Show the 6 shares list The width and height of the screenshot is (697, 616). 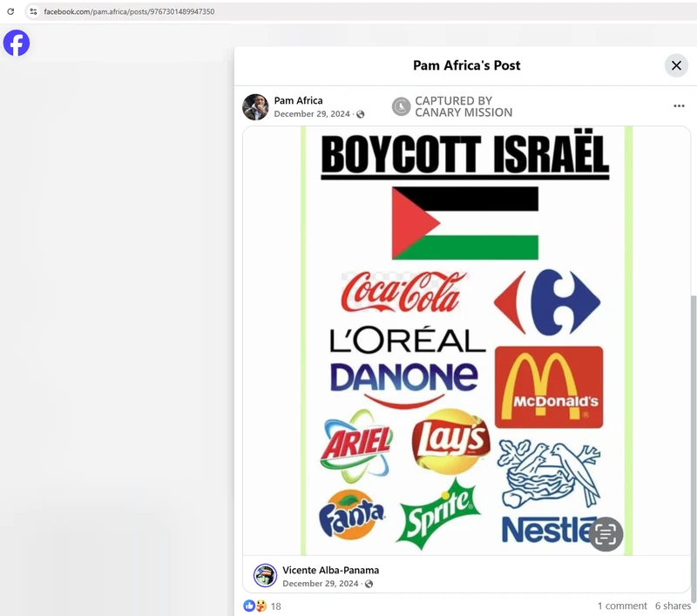[x=673, y=606]
